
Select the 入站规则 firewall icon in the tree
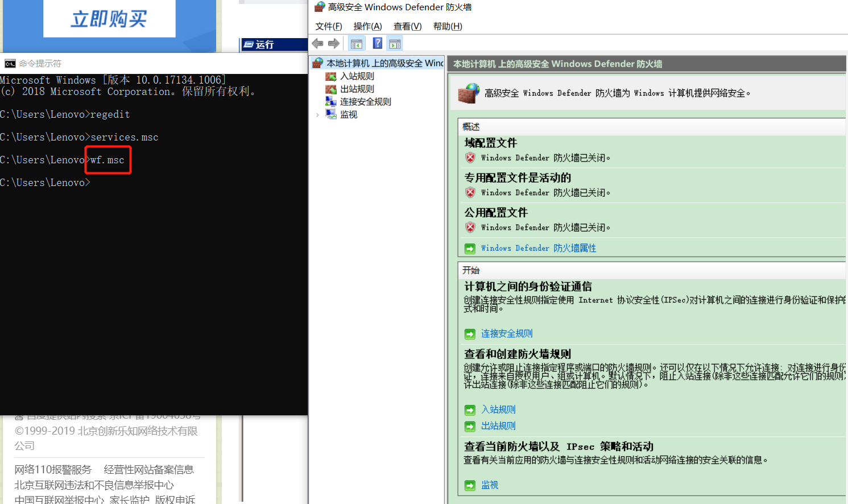pyautogui.click(x=330, y=76)
